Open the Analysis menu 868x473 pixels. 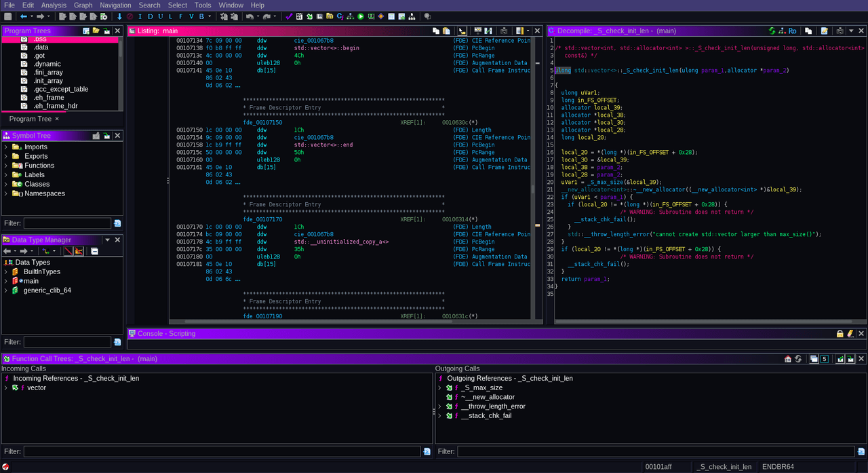[54, 5]
